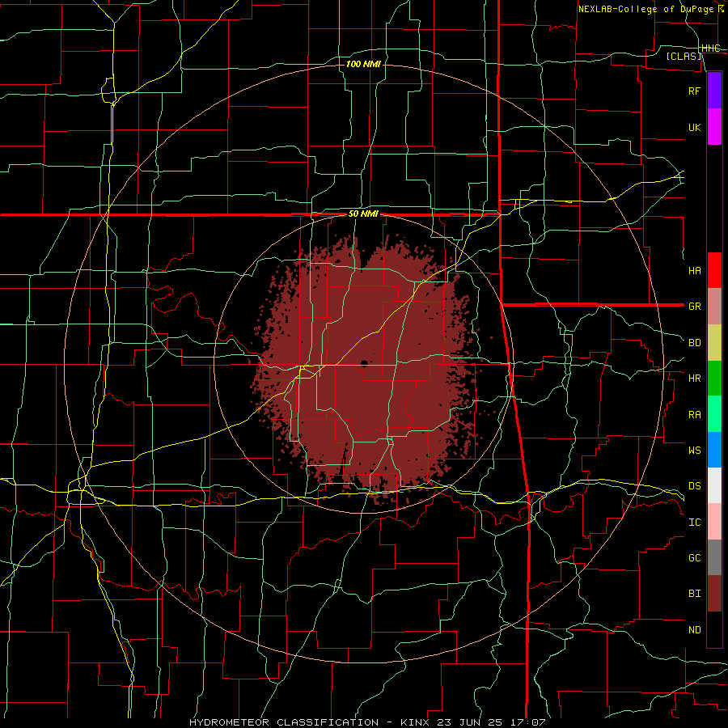728x728 pixels.
Task: Select the "HR" legend label
Action: [x=694, y=379]
